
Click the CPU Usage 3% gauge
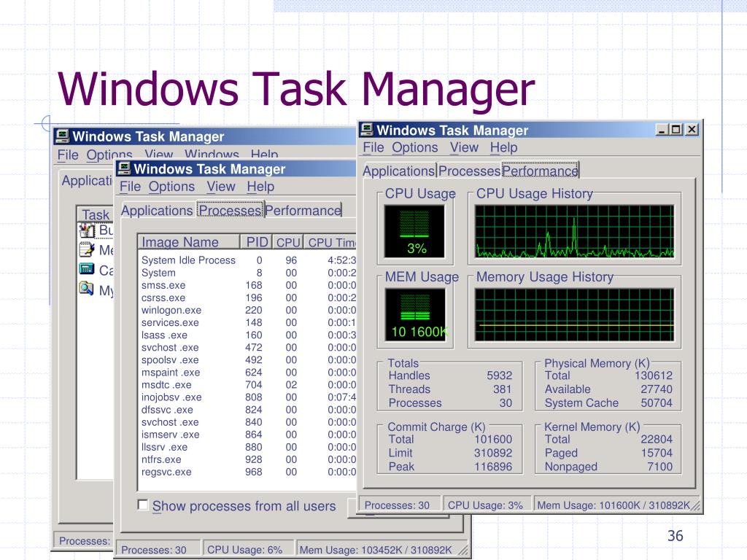click(x=414, y=231)
